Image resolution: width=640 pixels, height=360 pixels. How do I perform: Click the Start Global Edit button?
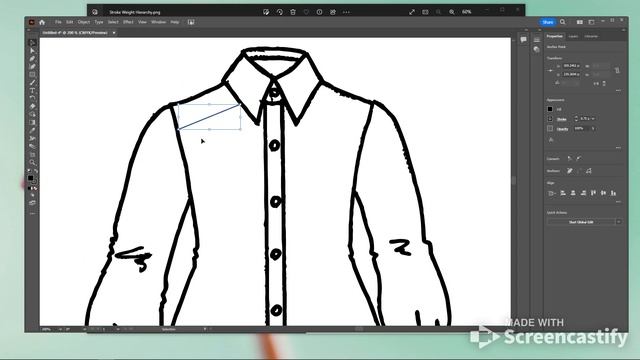(581, 222)
